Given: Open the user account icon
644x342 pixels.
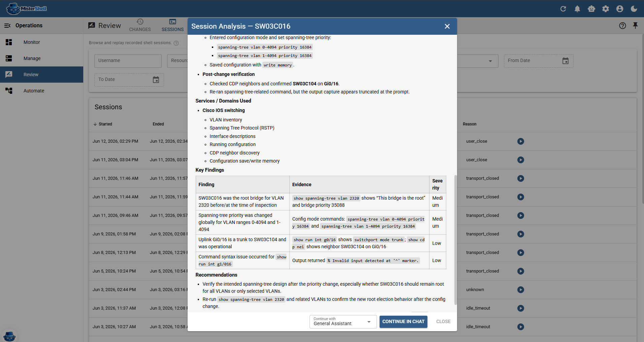Looking at the screenshot, I should (620, 9).
